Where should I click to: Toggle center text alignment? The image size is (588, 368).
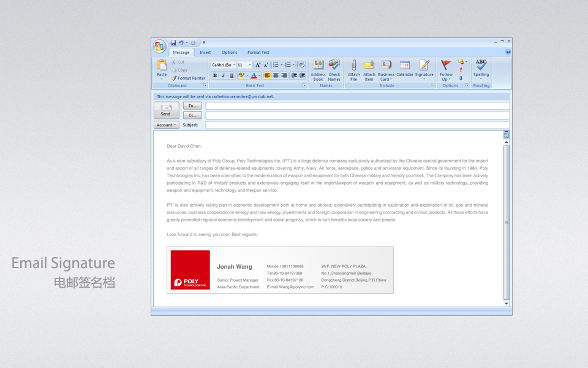(x=276, y=75)
